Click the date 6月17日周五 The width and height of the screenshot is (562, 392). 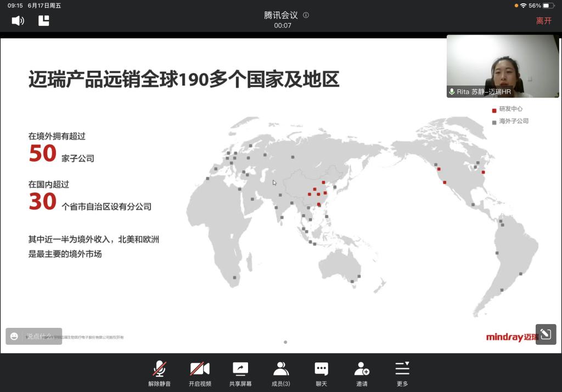click(x=44, y=5)
